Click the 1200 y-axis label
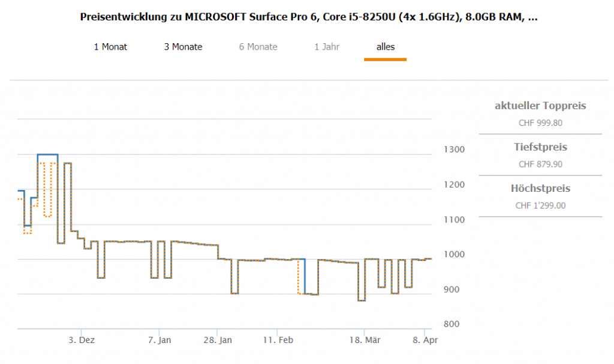The width and height of the screenshot is (614, 364). point(455,185)
